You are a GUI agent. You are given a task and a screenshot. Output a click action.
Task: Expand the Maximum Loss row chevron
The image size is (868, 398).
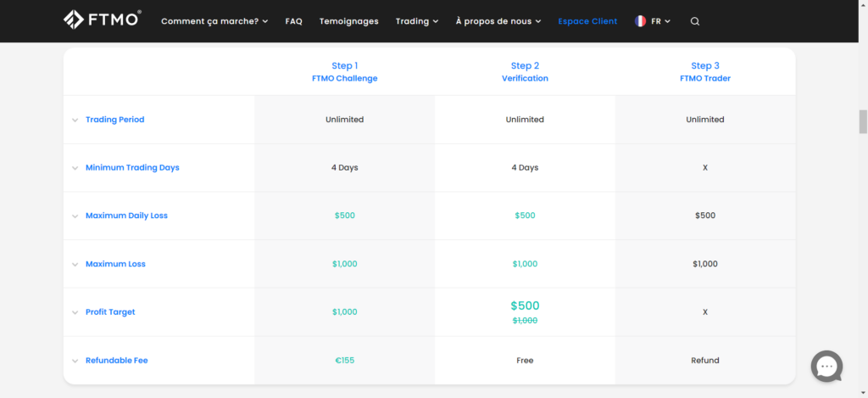[75, 265]
